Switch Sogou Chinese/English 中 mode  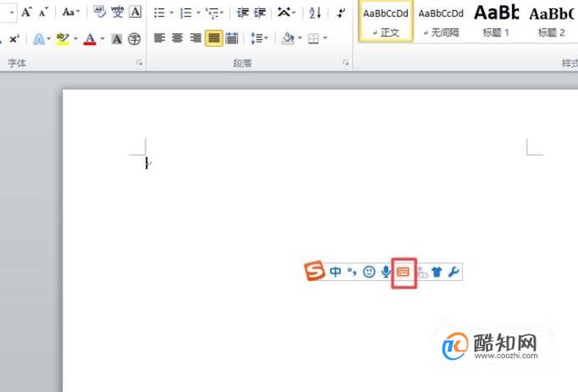click(336, 272)
